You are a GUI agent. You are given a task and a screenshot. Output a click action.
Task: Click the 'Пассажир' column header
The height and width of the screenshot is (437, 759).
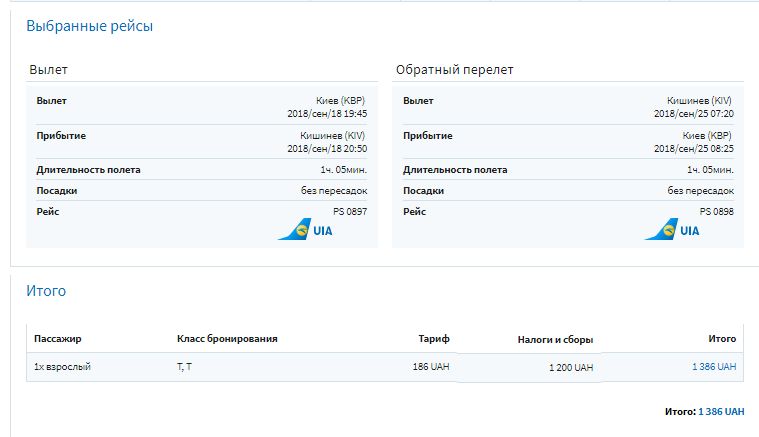coord(56,339)
